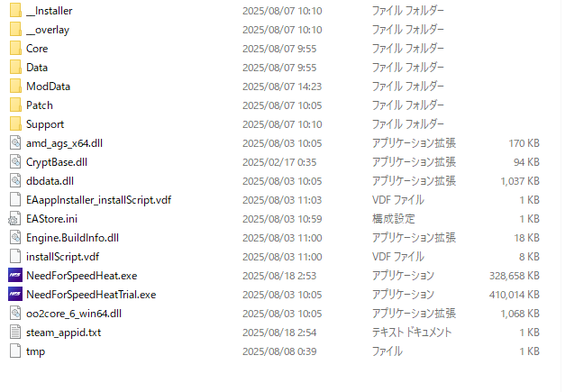Screen dimensions: 565x392
Task: Select Engine.BuildInfo.dll file name
Action: (x=72, y=238)
